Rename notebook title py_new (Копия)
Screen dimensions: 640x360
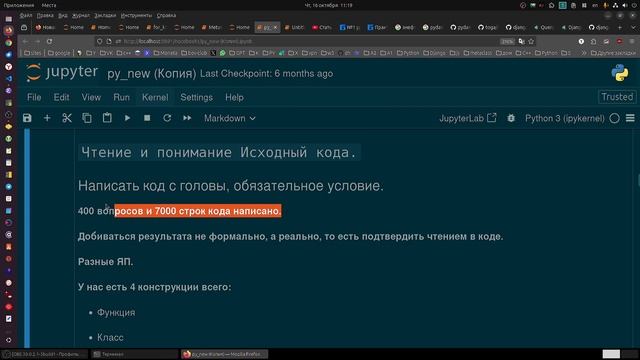(x=151, y=74)
